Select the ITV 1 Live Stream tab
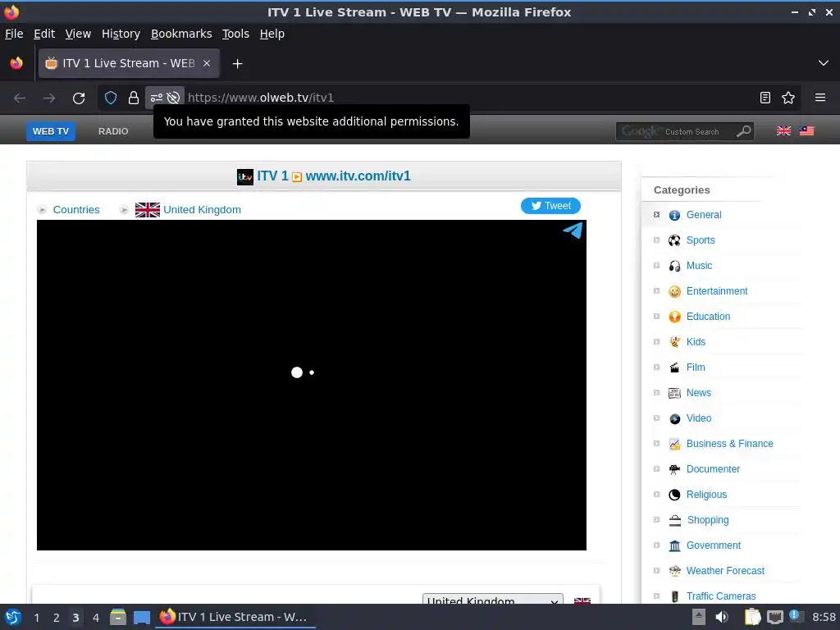This screenshot has height=630, width=840. click(129, 63)
